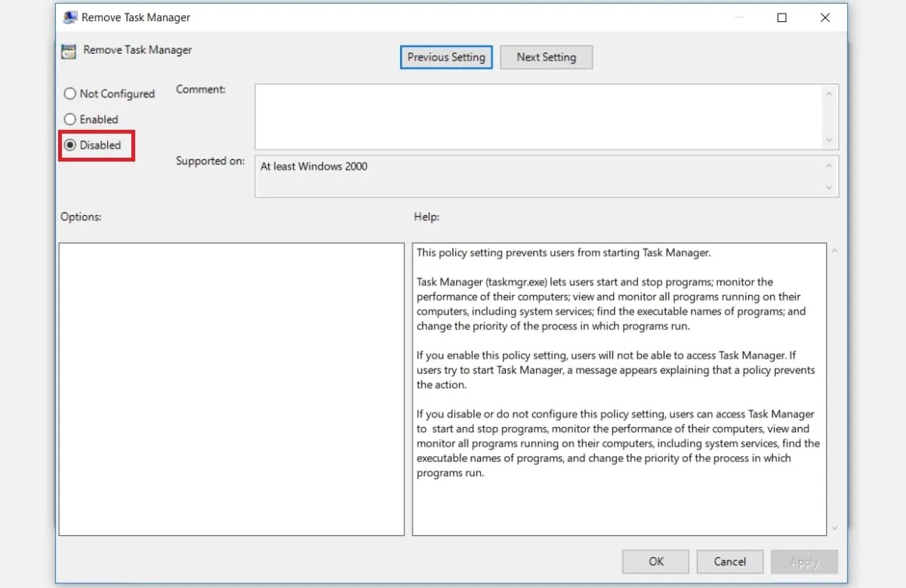The height and width of the screenshot is (588, 906).
Task: Click the policy icon beside the setting name
Action: [x=68, y=51]
